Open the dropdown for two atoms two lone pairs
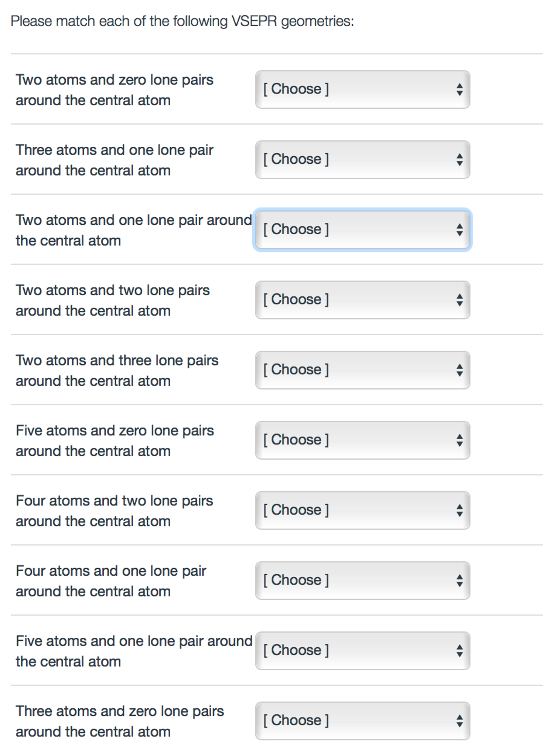Image resolution: width=543 pixels, height=756 pixels. (362, 299)
